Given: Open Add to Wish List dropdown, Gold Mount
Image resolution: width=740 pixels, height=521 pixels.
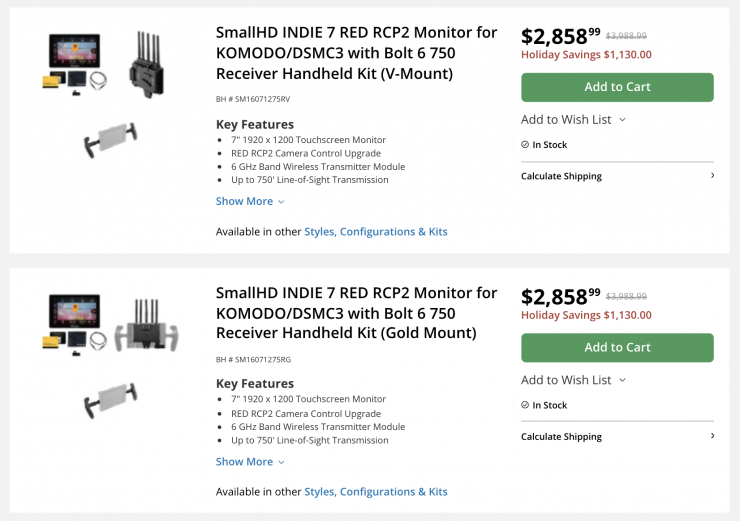Looking at the screenshot, I should tap(573, 379).
